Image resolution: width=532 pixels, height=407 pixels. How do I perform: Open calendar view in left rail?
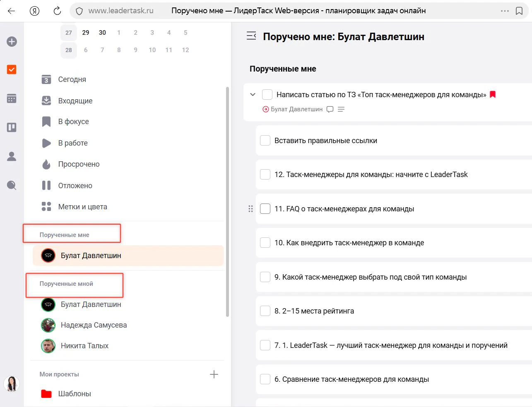point(12,98)
